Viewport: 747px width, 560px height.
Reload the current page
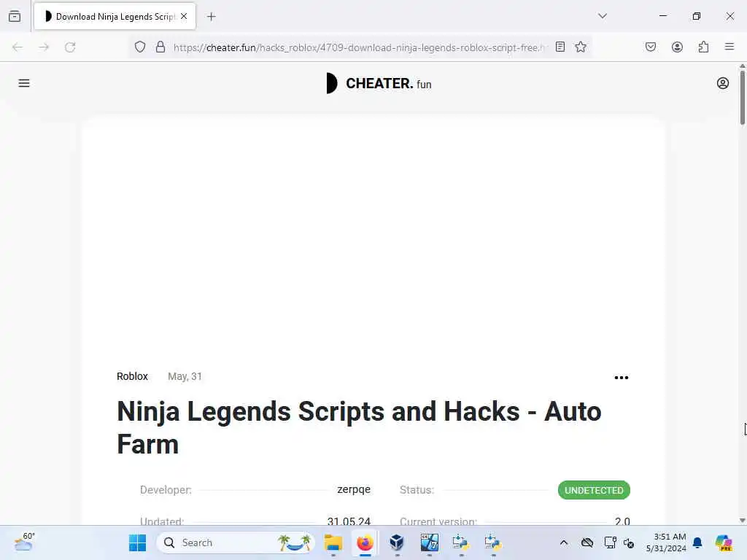coord(70,47)
